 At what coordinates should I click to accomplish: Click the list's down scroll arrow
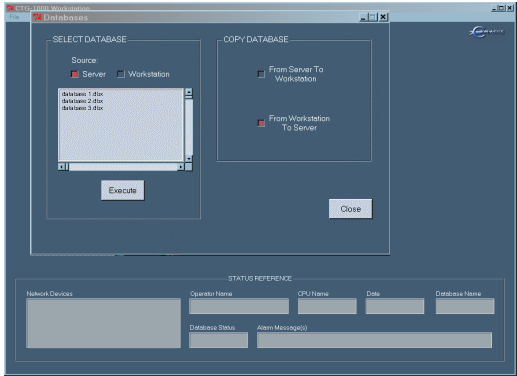tap(189, 159)
